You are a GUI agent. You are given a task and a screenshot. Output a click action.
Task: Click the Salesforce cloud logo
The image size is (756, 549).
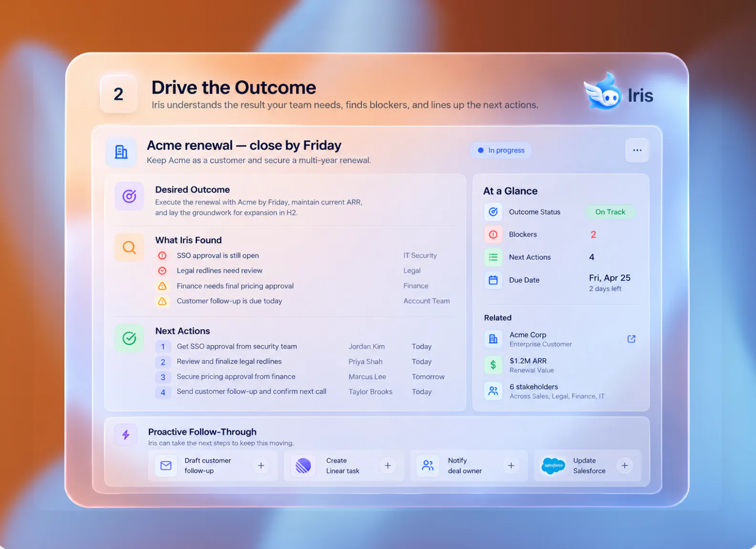[553, 465]
